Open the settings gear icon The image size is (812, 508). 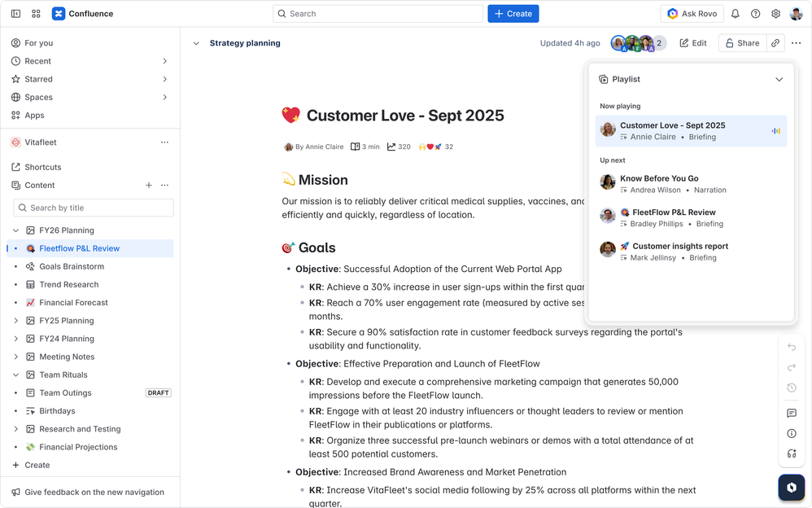pyautogui.click(x=775, y=14)
